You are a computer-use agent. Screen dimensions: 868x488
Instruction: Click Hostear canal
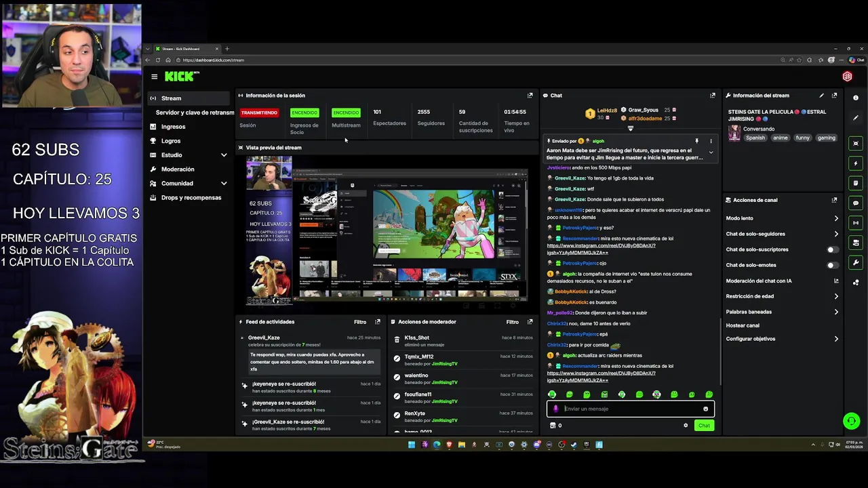(743, 325)
